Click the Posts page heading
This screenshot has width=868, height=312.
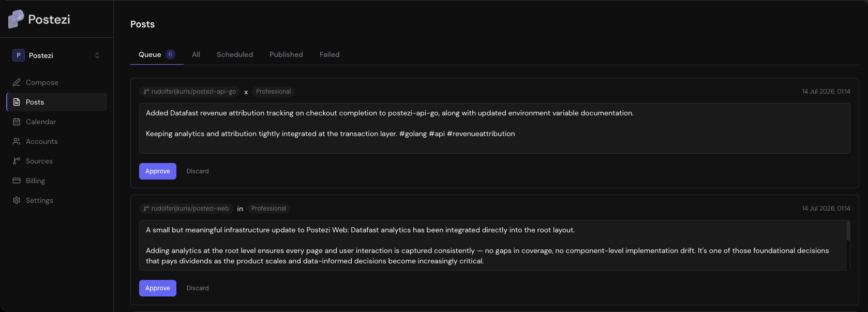point(142,24)
